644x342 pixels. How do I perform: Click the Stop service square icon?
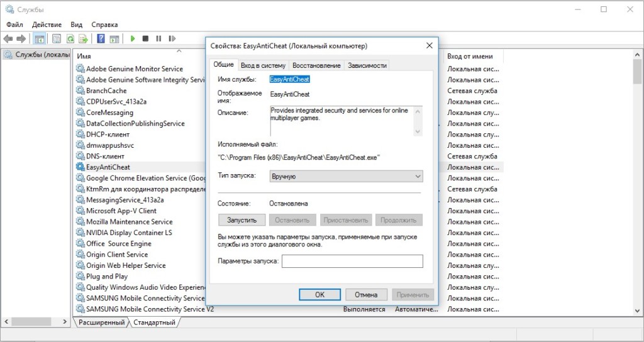[x=145, y=38]
